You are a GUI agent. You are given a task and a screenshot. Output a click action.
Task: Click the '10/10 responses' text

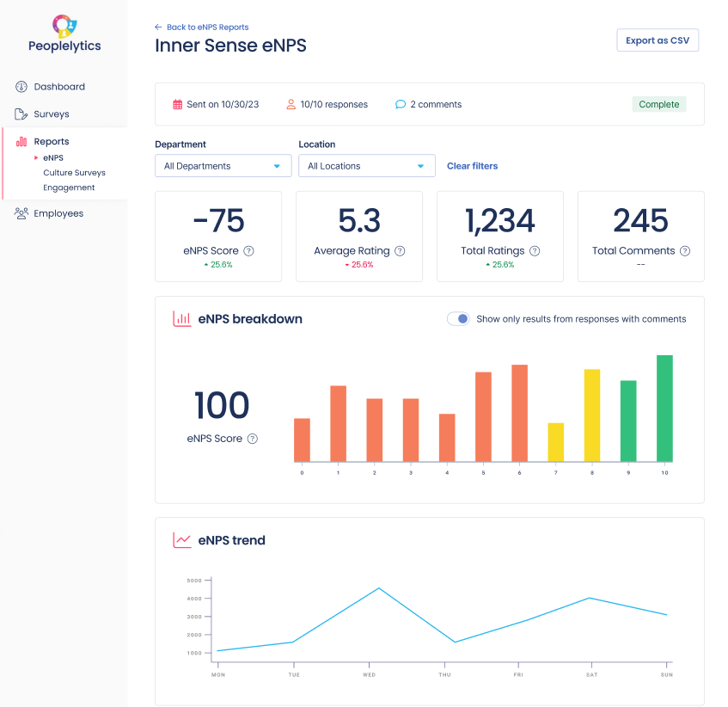click(x=333, y=105)
